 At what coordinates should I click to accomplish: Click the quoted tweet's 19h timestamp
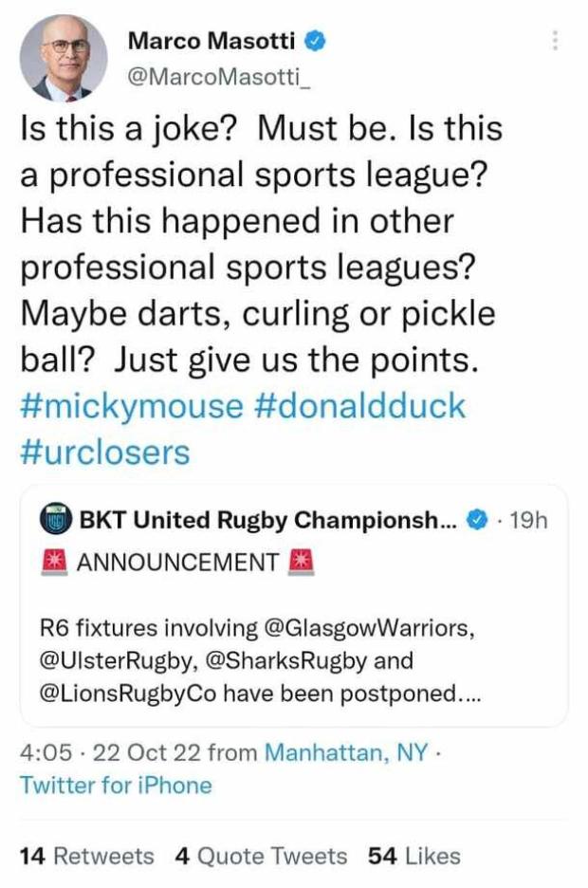(x=528, y=519)
